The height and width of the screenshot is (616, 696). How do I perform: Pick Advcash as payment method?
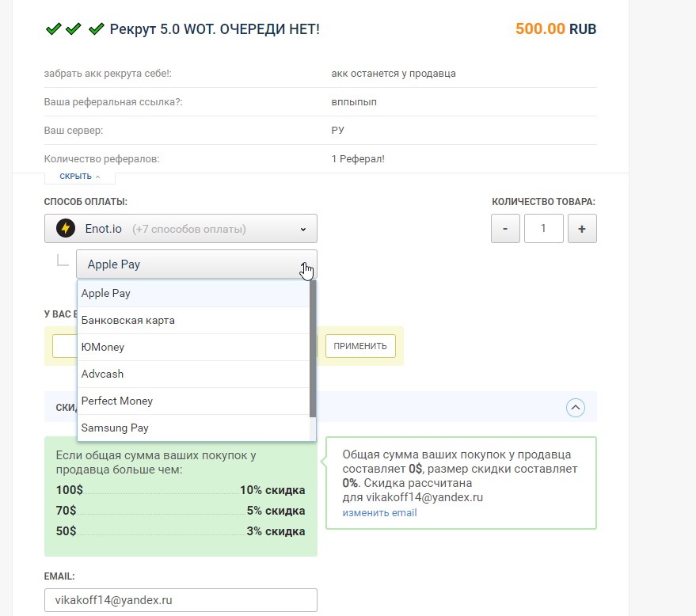point(103,374)
